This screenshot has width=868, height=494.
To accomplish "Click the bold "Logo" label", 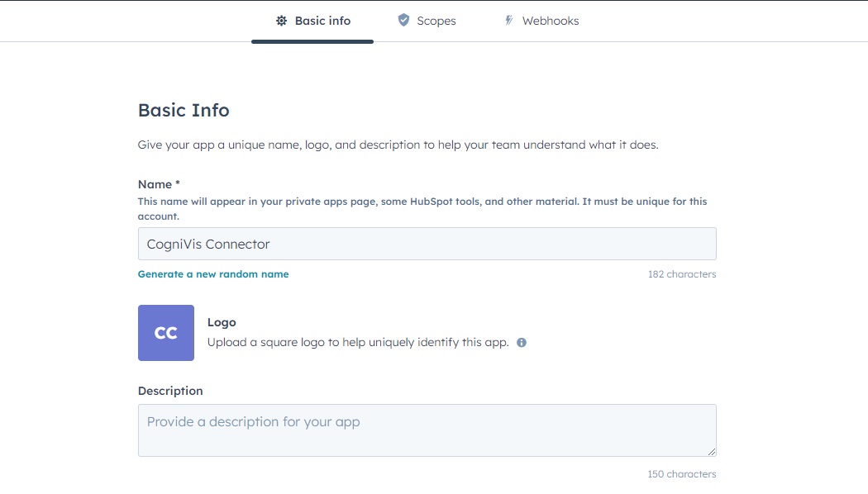I will pos(222,322).
